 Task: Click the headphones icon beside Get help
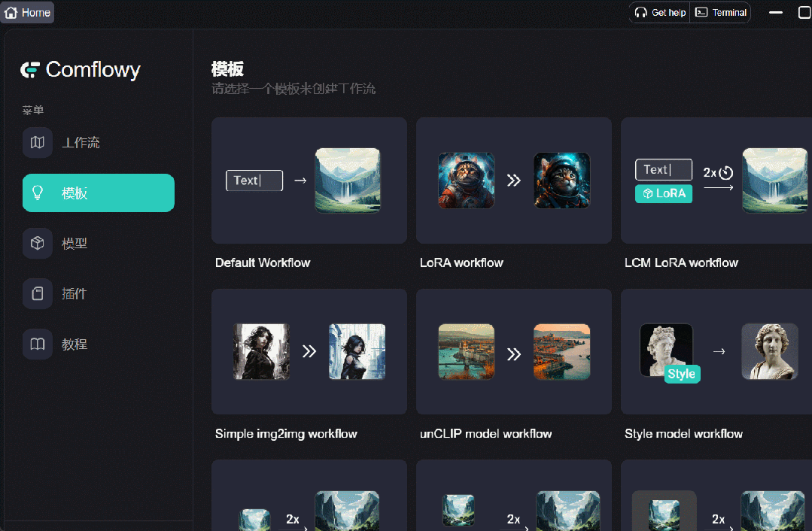click(641, 12)
